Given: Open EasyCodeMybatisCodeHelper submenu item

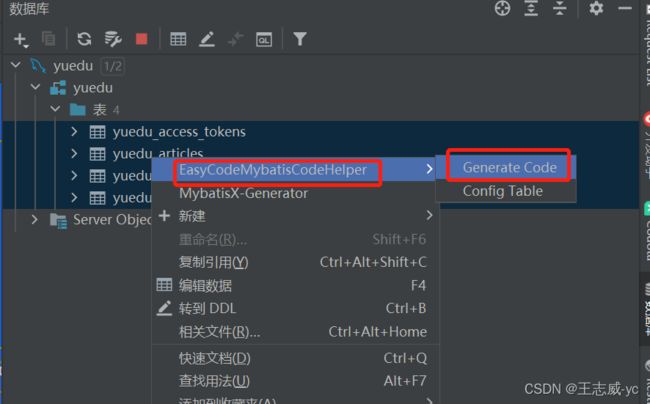Looking at the screenshot, I should [x=294, y=169].
